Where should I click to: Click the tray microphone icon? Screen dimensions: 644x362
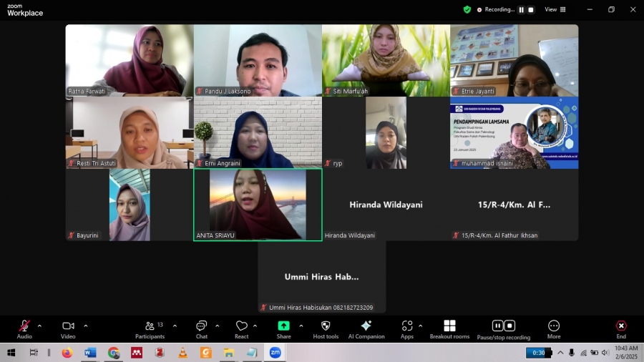pos(571,353)
